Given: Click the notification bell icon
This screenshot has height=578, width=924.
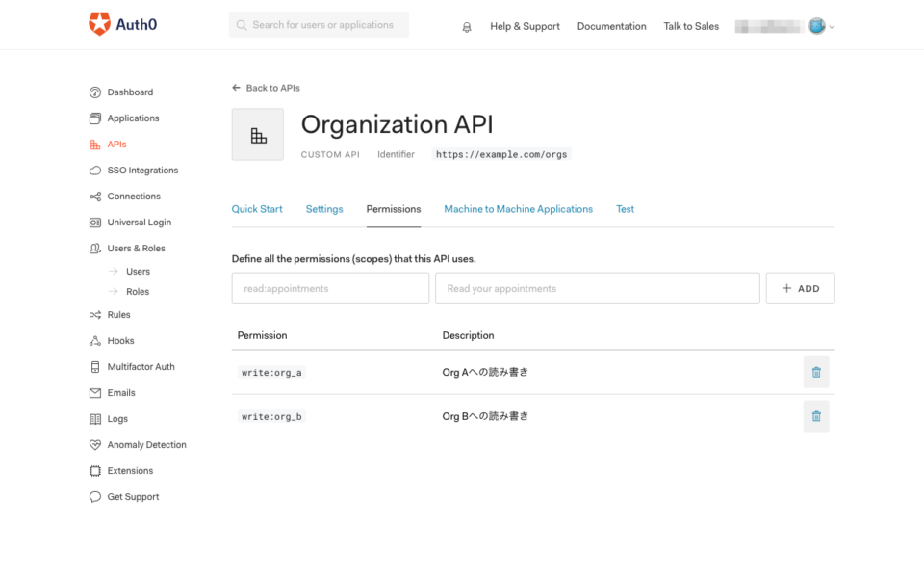Looking at the screenshot, I should [x=467, y=26].
